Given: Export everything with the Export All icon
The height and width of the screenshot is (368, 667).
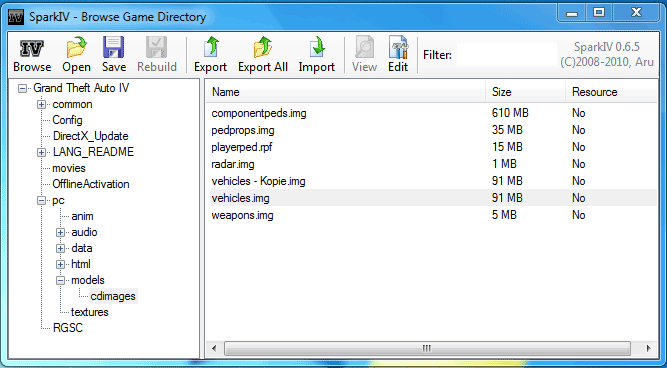Looking at the screenshot, I should [263, 47].
